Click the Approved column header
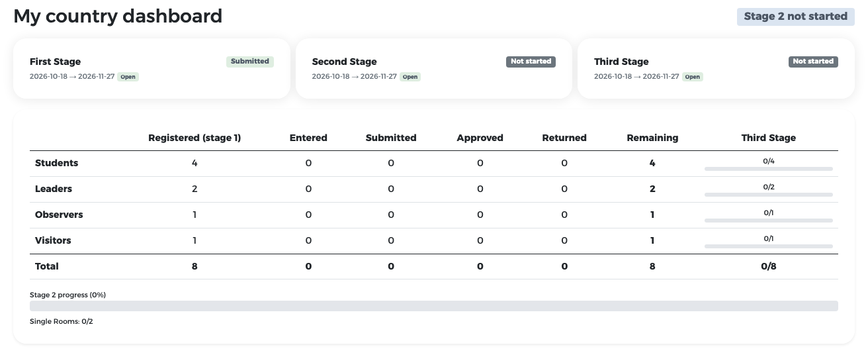This screenshot has height=349, width=868. (480, 138)
